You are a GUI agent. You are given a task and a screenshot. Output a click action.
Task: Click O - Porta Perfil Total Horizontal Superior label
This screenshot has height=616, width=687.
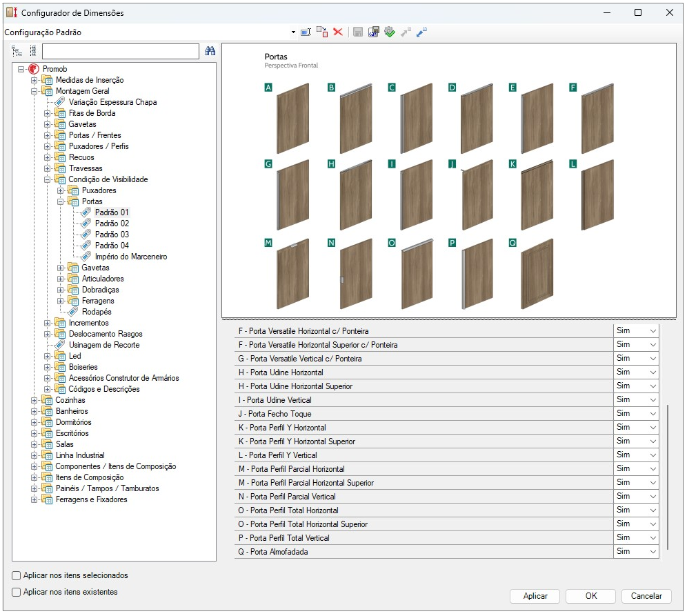pos(303,524)
